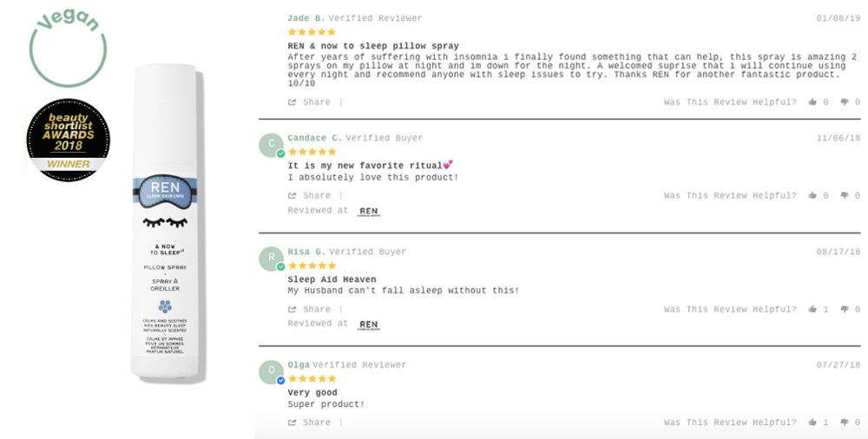Click Olga's avatar circle
The image size is (868, 439).
(272, 371)
